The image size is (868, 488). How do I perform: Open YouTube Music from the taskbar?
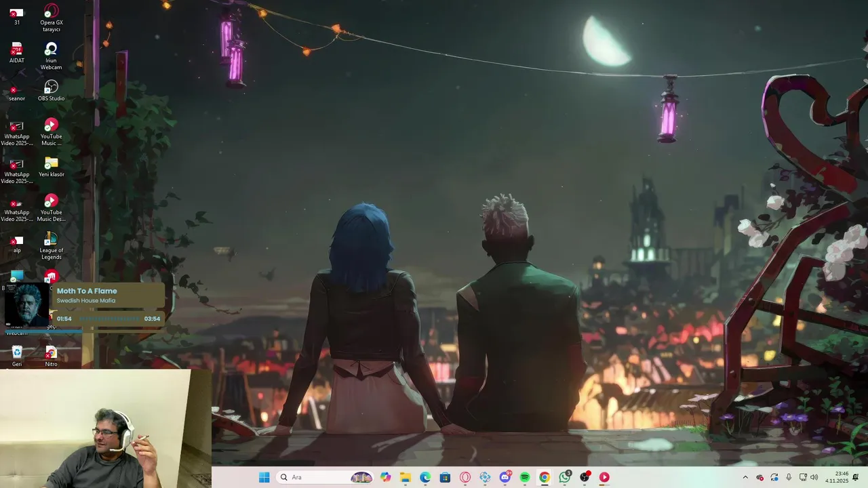coord(604,477)
